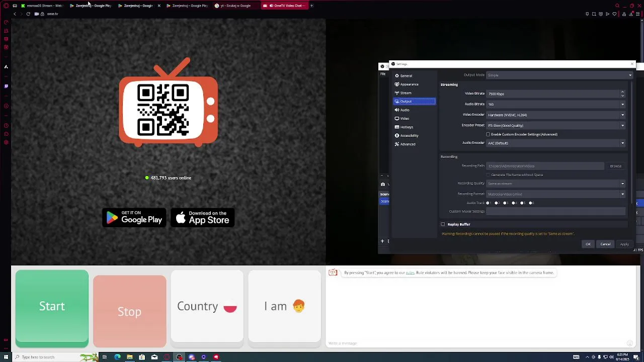The height and width of the screenshot is (362, 644).
Task: Select audio track 5 radio
Action: click(x=522, y=203)
